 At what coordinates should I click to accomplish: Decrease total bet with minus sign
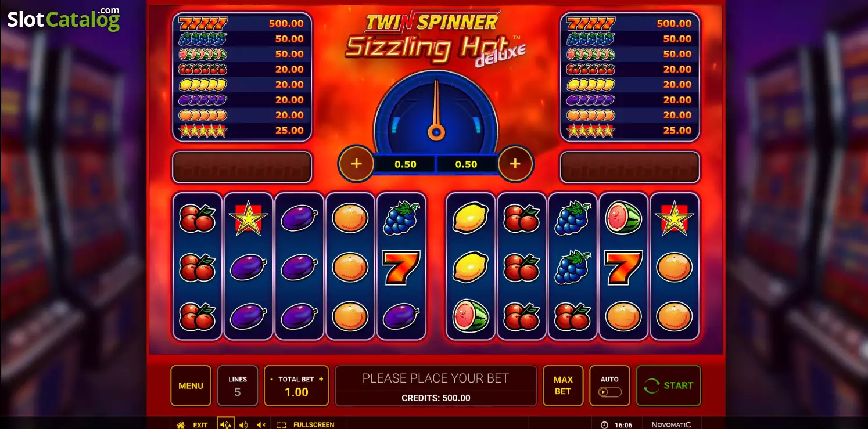point(271,379)
